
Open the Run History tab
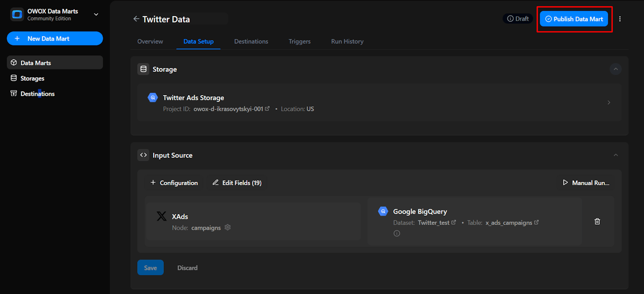click(347, 41)
